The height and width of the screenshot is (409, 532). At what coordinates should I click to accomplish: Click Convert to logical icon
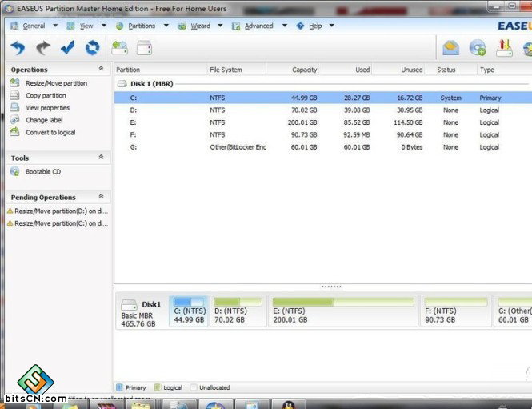click(14, 132)
